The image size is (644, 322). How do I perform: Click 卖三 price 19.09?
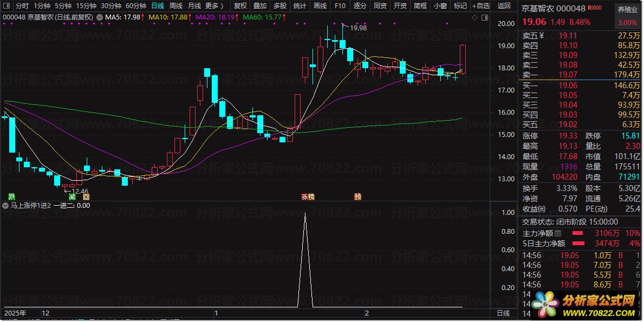click(x=568, y=55)
